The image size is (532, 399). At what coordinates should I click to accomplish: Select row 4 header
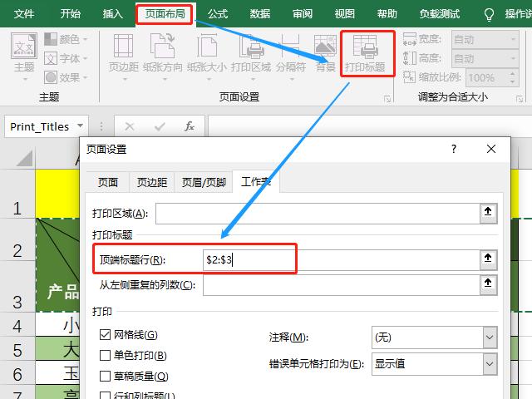(x=17, y=325)
